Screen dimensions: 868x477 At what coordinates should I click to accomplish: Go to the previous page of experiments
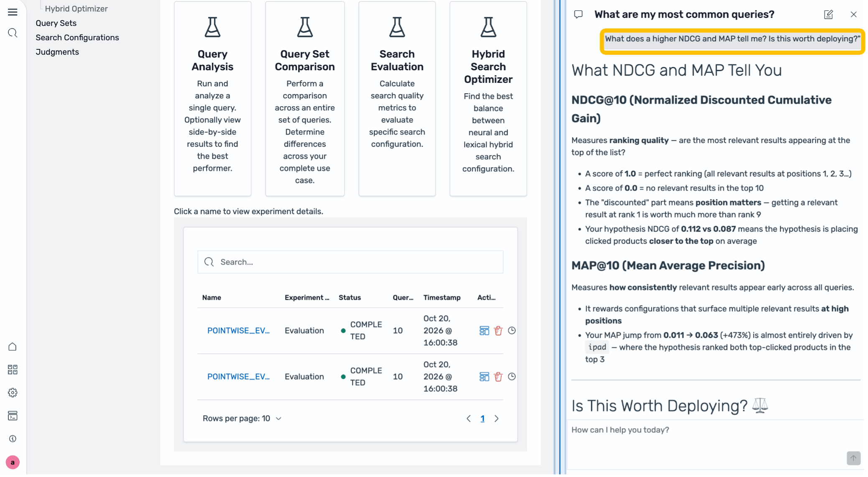[x=468, y=418]
